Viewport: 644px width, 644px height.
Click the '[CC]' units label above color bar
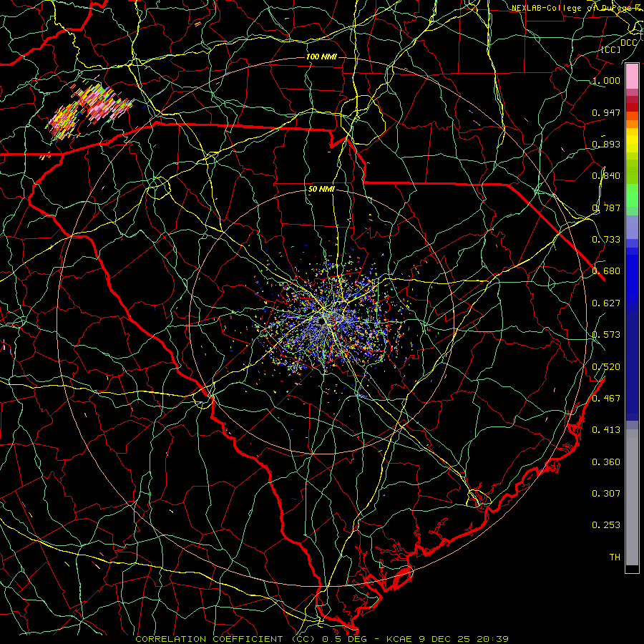[x=610, y=49]
